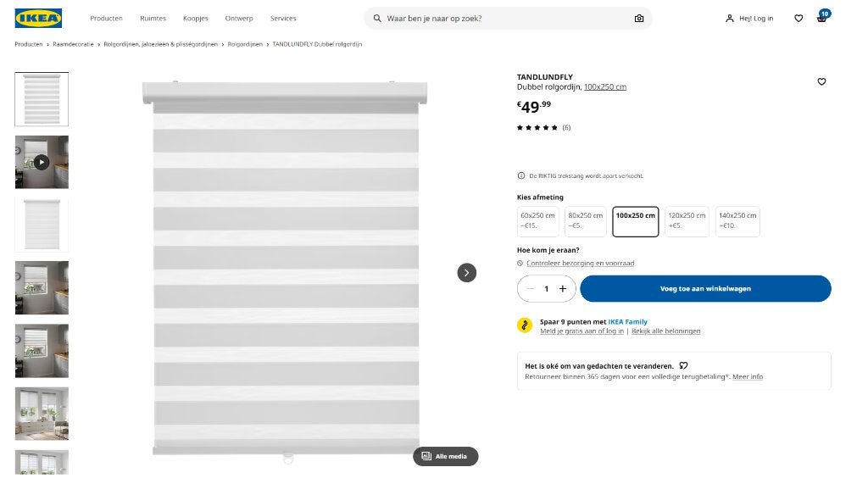
Task: Click the info icon beside RIKTIG notice
Action: 521,175
